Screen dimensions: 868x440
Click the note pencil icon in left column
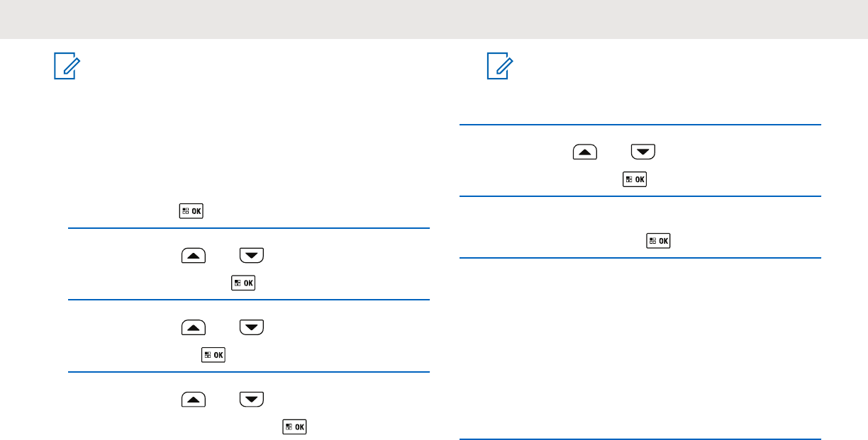coord(68,68)
